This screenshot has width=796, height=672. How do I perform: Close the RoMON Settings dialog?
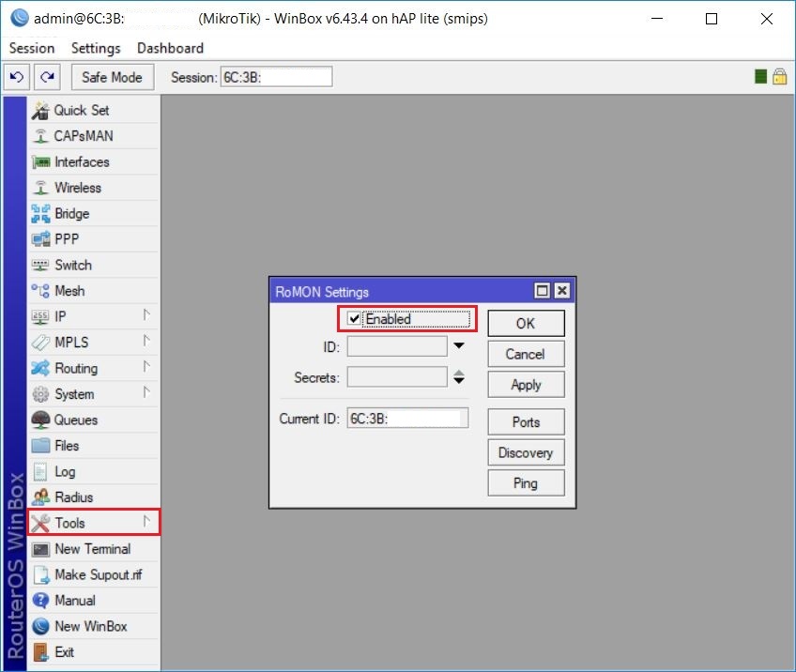561,291
